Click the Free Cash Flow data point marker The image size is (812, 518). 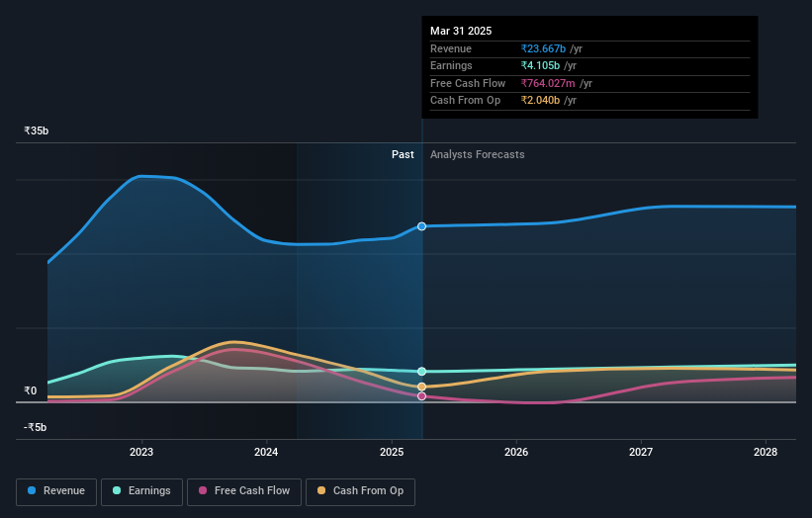(421, 395)
